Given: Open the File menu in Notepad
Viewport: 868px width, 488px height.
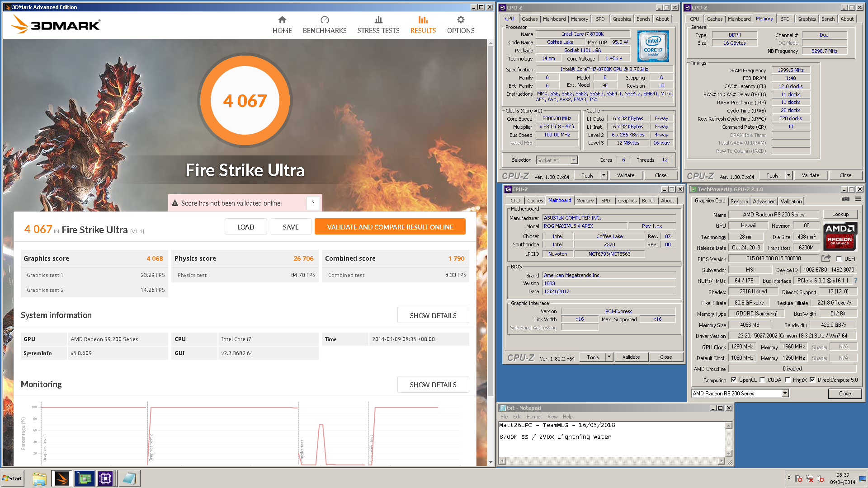Looking at the screenshot, I should point(504,417).
